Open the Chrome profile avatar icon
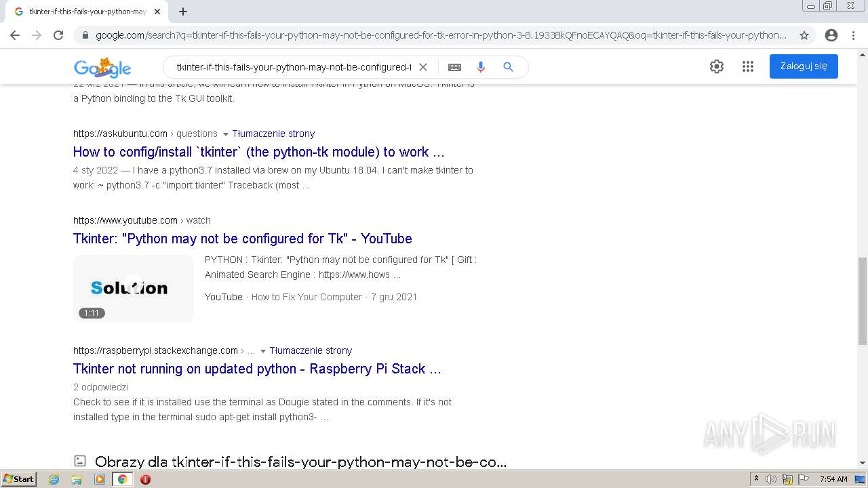868x488 pixels. coord(831,35)
